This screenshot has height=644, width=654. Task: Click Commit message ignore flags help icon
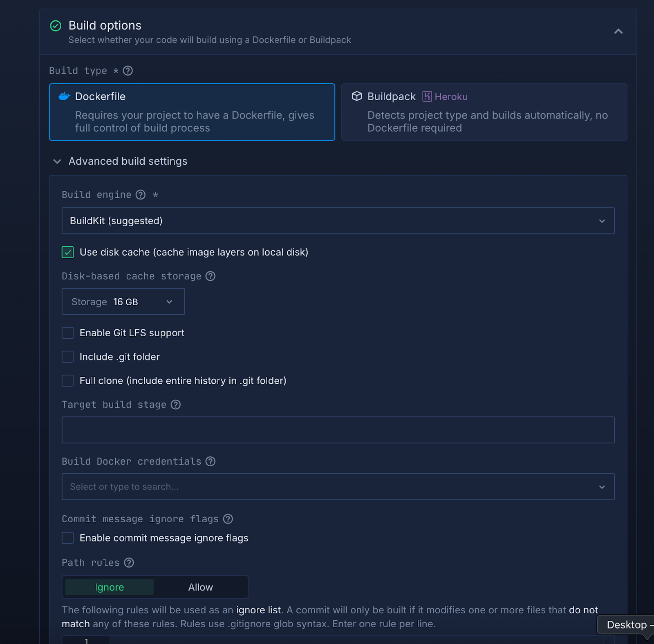coord(228,519)
